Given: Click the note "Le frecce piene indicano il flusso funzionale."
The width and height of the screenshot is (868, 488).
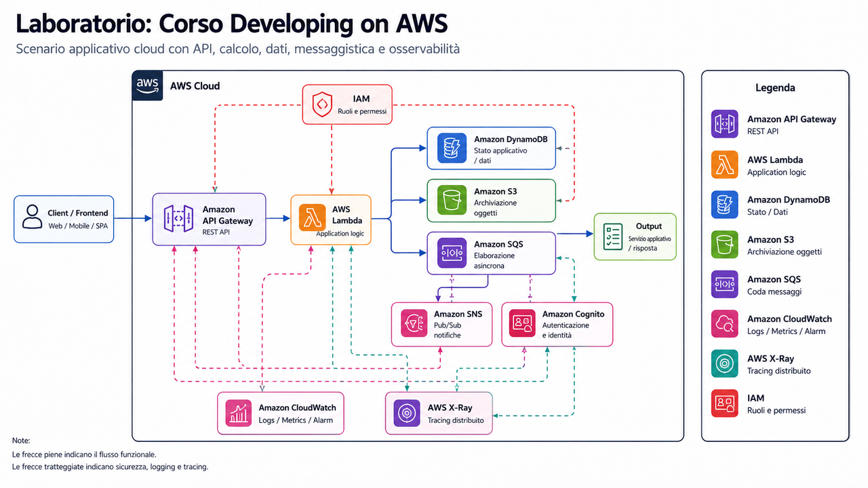Looking at the screenshot, I should pyautogui.click(x=85, y=454).
